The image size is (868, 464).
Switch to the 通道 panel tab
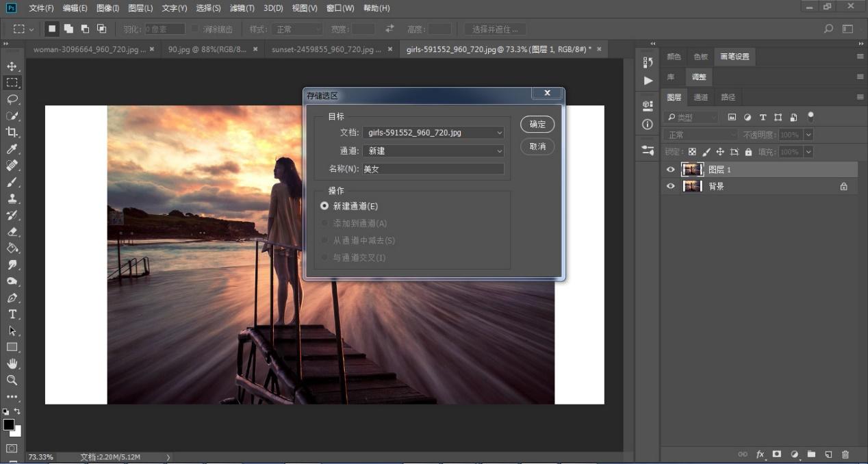pyautogui.click(x=701, y=97)
